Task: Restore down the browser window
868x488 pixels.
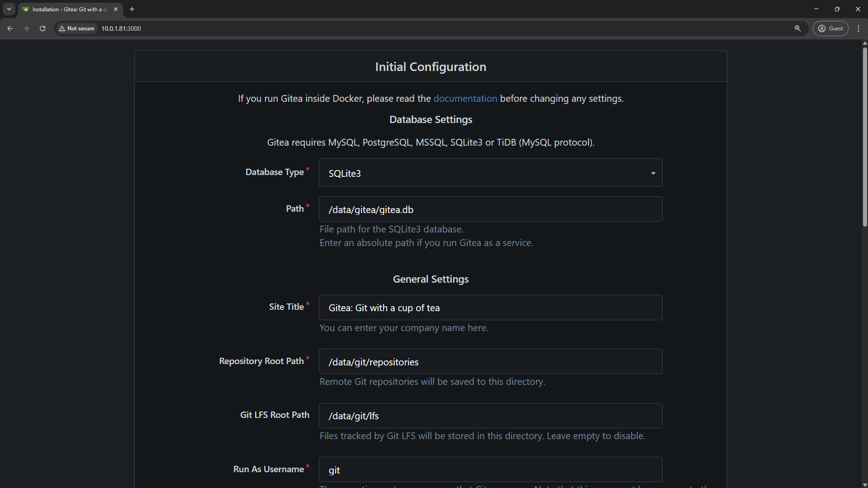Action: [837, 9]
